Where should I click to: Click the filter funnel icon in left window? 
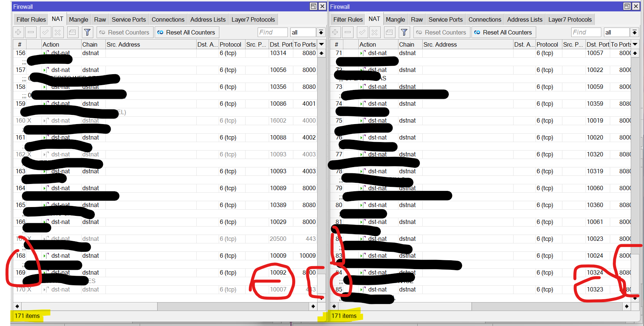87,32
